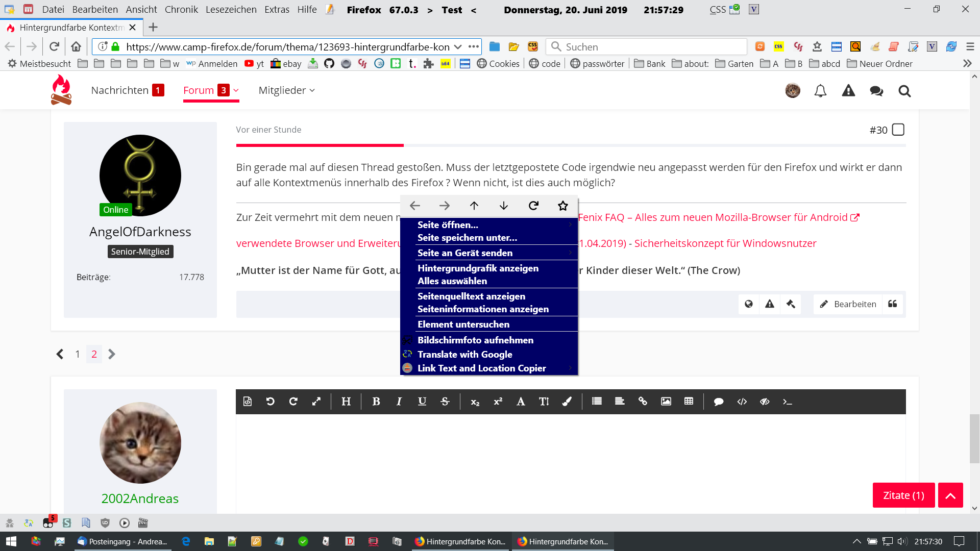Screen dimensions: 980x551
Task: Click the page vertical scrollbar thumb
Action: [x=974, y=439]
